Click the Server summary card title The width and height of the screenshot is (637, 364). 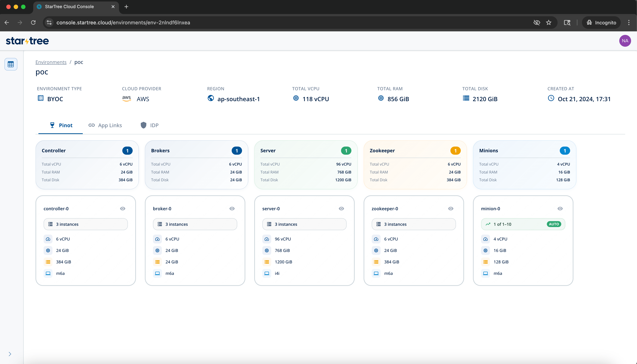tap(268, 150)
